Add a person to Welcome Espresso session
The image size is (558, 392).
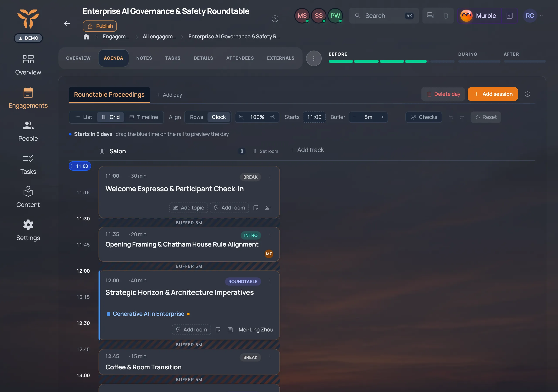[268, 208]
